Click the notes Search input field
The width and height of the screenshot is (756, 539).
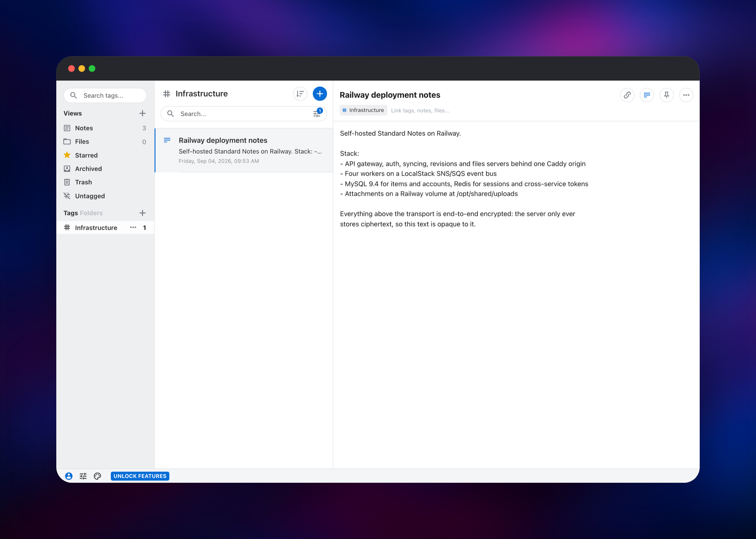(244, 114)
